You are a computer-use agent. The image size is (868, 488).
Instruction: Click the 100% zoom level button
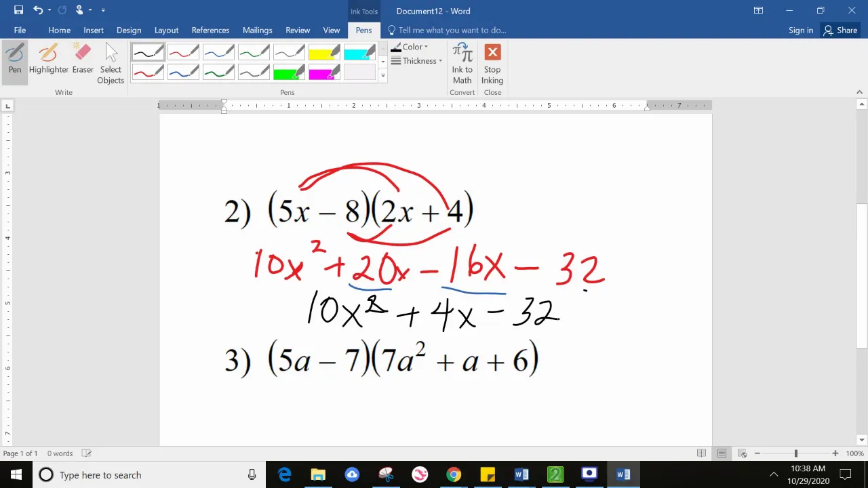coord(854,453)
